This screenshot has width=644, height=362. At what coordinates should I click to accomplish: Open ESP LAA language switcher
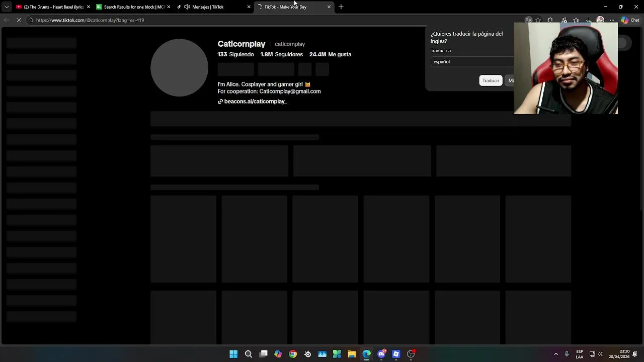click(580, 354)
